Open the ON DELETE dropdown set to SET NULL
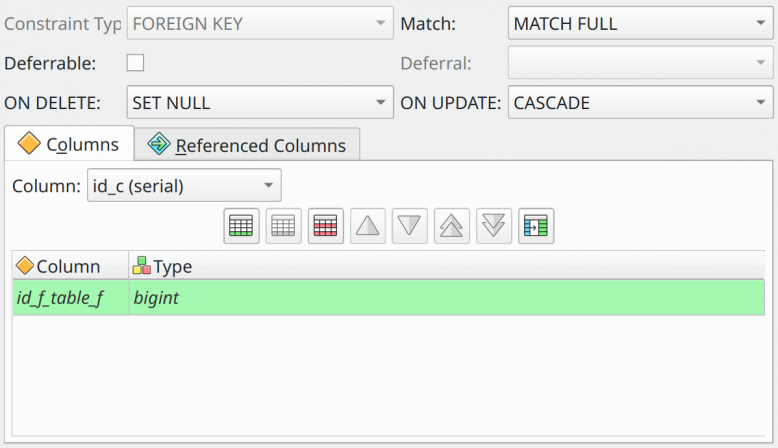This screenshot has width=778, height=448. (x=260, y=102)
